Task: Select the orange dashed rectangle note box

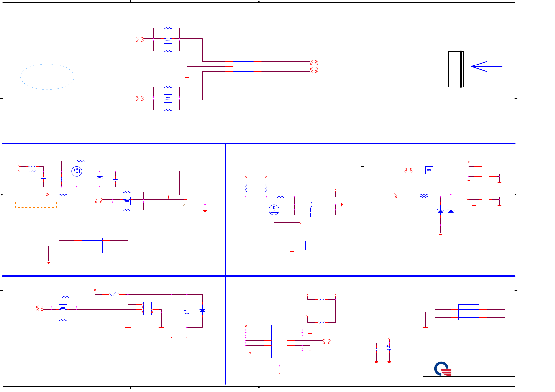Action: pyautogui.click(x=36, y=205)
